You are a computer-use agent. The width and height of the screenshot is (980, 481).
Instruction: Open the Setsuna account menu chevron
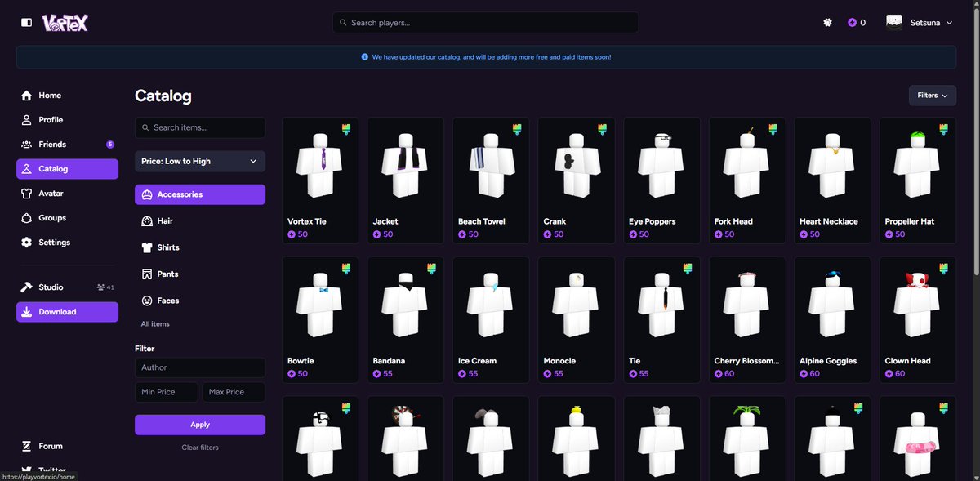949,23
